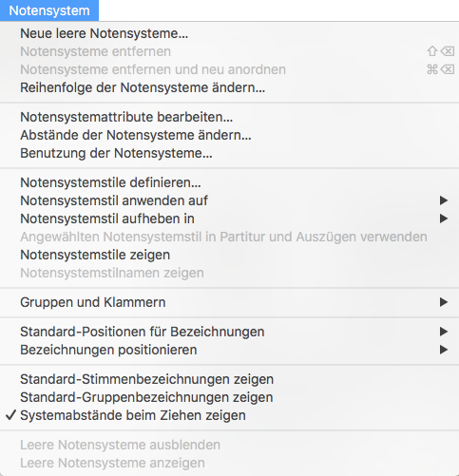Viewport: 459px width, 476px height.
Task: Click Abstände der Notensysteme ändern…
Action: point(229,135)
